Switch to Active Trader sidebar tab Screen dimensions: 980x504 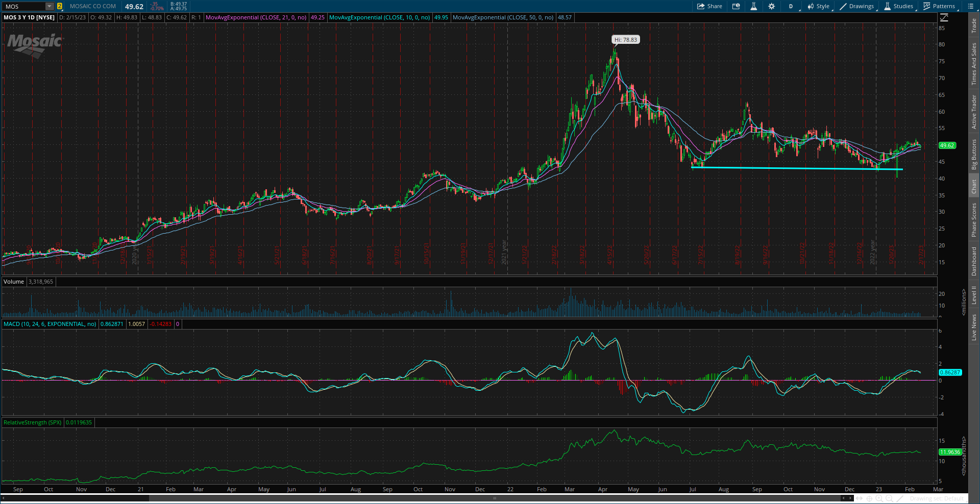coord(974,112)
